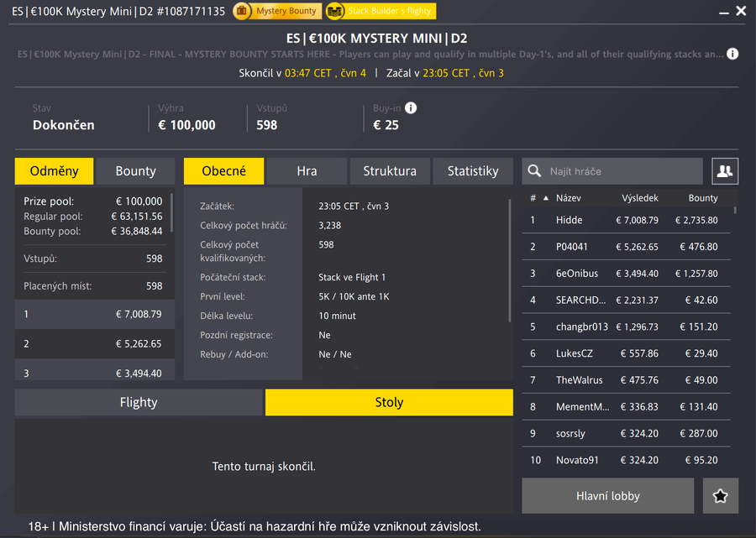The image size is (756, 538).
Task: Click 2nd place prize € 5,262.65 in rewards list
Action: (x=139, y=344)
